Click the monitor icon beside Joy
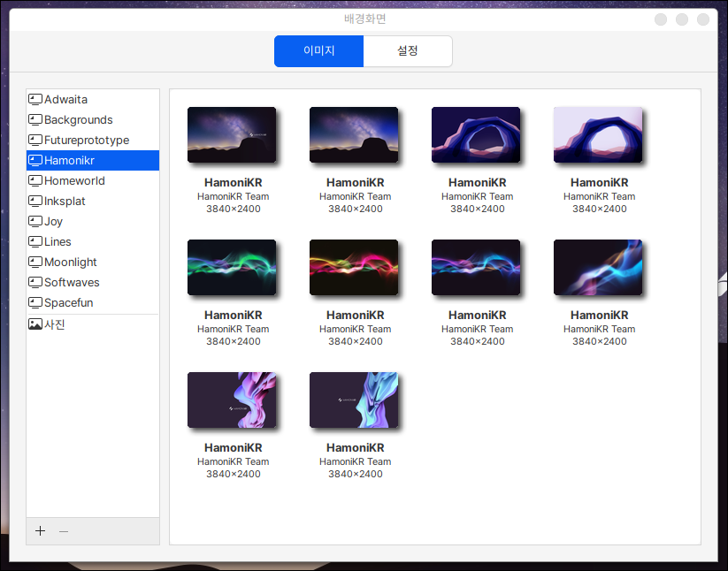Image resolution: width=728 pixels, height=571 pixels. [x=35, y=222]
